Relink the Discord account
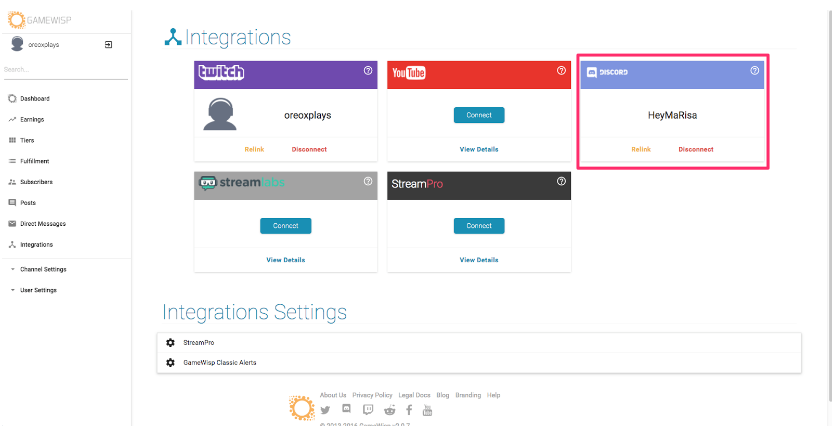 point(641,150)
